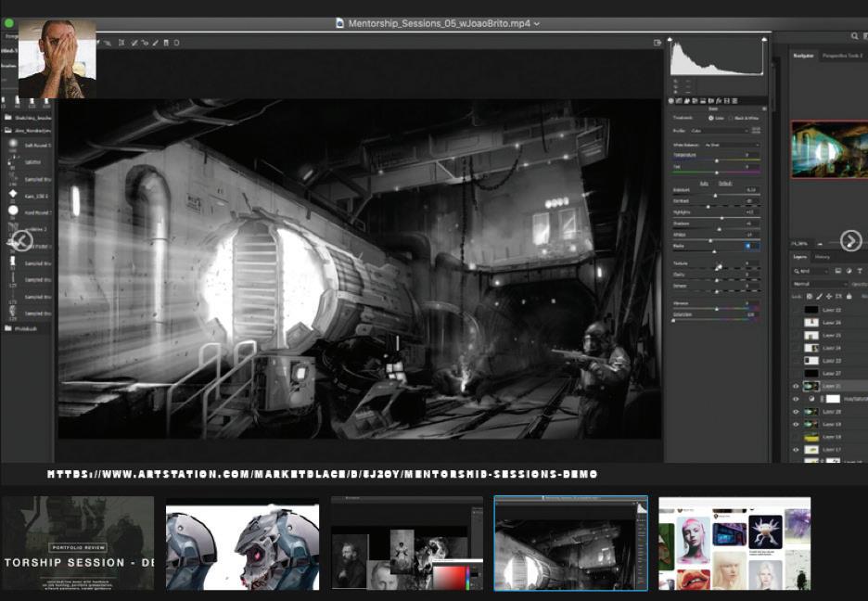Click the lock all padlock icon in Layers
The image size is (868, 601).
point(850,296)
